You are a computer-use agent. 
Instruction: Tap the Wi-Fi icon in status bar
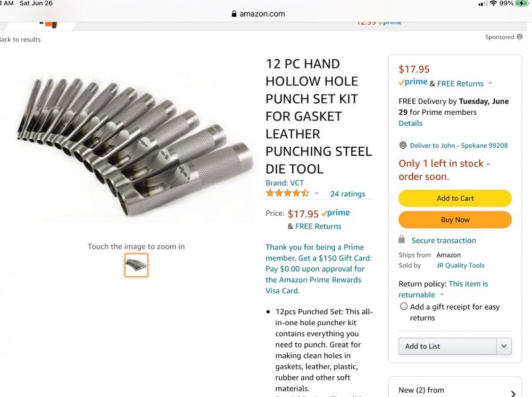(493, 4)
